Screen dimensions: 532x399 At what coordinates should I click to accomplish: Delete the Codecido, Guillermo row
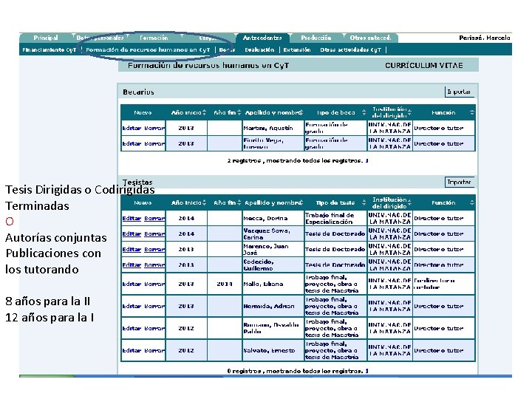(154, 265)
